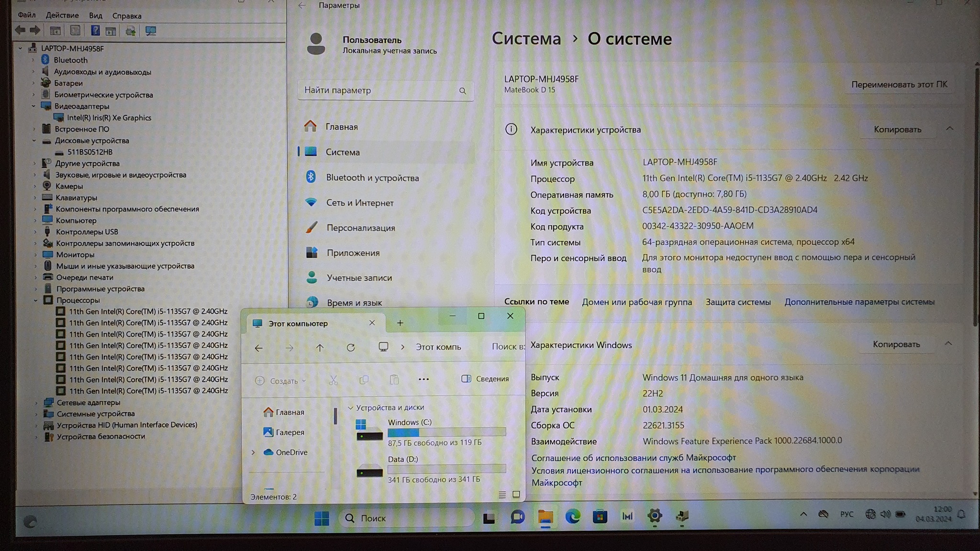Click the help icon in Device Manager toolbar
Screen dimensions: 980x551
(x=95, y=31)
